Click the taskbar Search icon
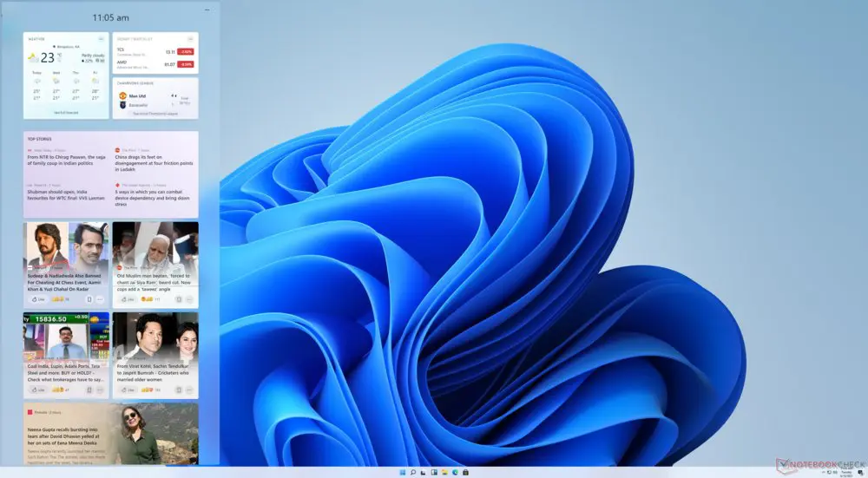This screenshot has height=478, width=868. pyautogui.click(x=412, y=472)
